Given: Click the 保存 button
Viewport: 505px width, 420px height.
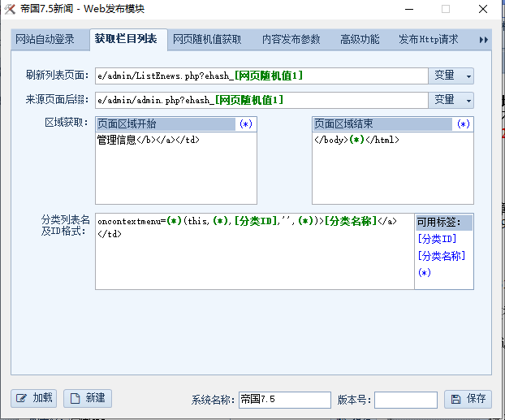Looking at the screenshot, I should (x=468, y=399).
